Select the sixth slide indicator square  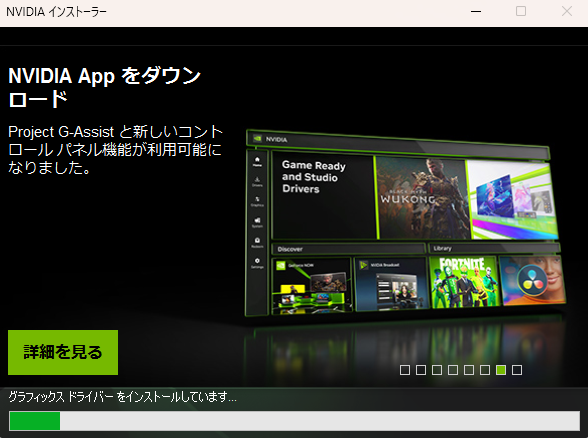tap(485, 370)
